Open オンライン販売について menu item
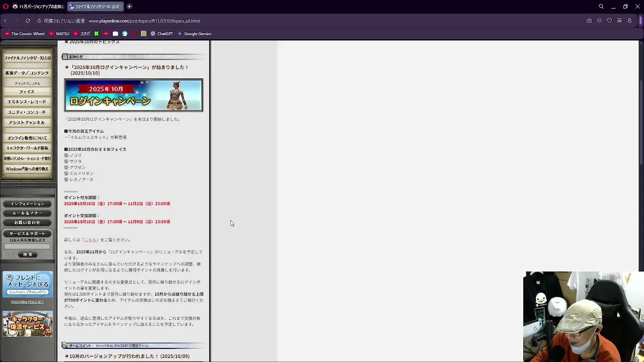 27,138
